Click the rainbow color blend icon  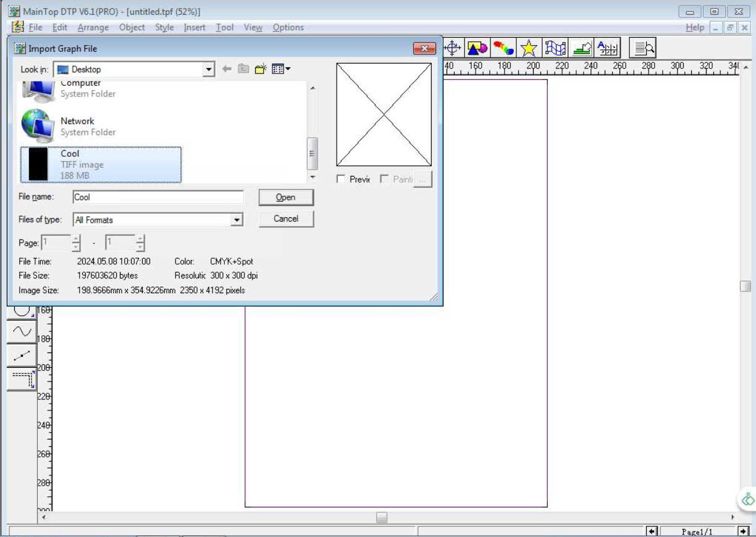tap(503, 48)
